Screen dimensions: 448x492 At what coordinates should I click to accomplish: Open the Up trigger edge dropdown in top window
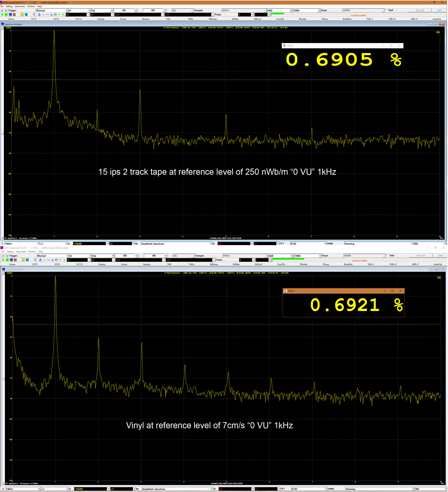tap(102, 10)
